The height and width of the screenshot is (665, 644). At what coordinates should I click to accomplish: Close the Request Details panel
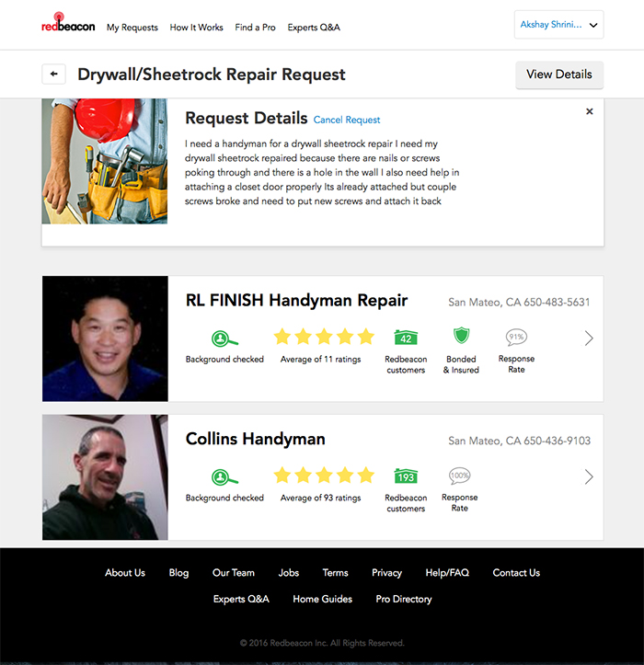pyautogui.click(x=590, y=111)
